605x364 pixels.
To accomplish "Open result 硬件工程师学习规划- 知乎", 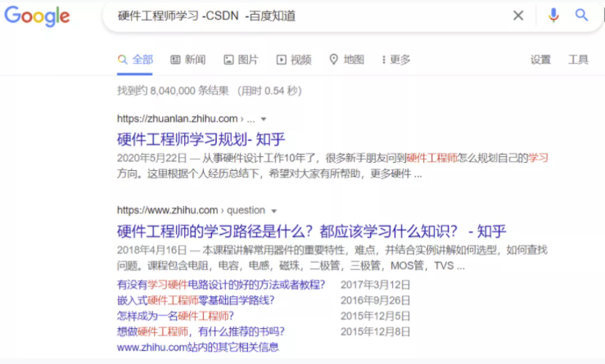I will pyautogui.click(x=201, y=139).
